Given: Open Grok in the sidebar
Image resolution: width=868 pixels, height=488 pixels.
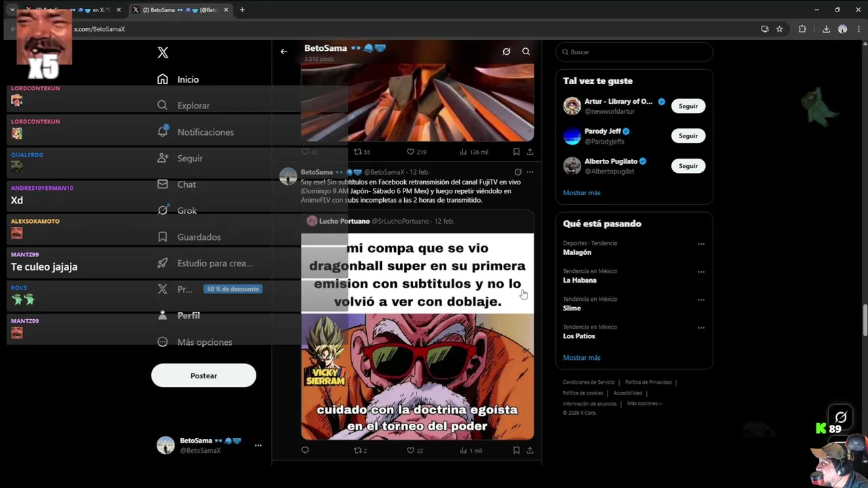Looking at the screenshot, I should point(178,210).
